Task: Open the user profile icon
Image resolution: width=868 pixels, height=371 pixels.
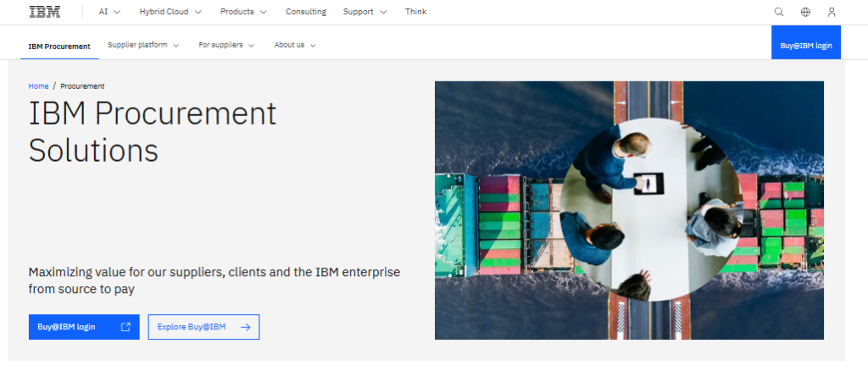Action: [832, 12]
